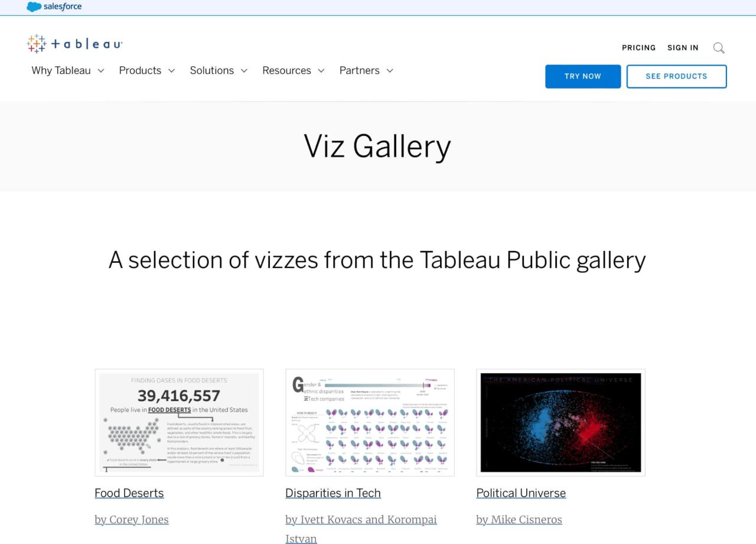Click the Try Now button
756x544 pixels.
coord(583,76)
